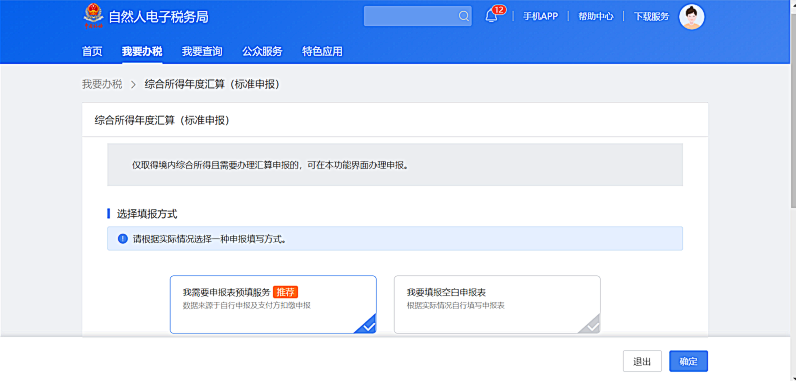Open the 我要办税 tab
Image resolution: width=796 pixels, height=381 pixels.
pos(142,51)
